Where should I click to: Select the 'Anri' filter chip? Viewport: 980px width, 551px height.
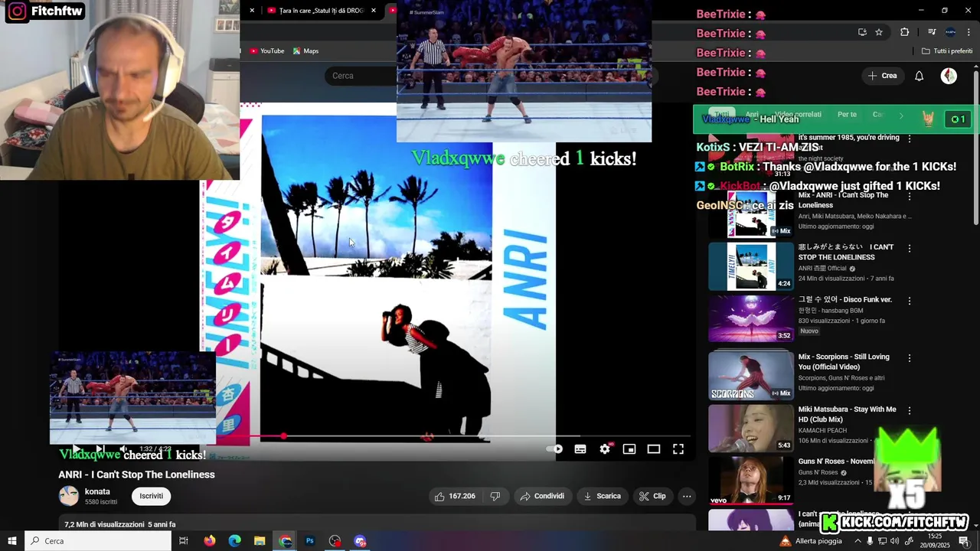[752, 115]
